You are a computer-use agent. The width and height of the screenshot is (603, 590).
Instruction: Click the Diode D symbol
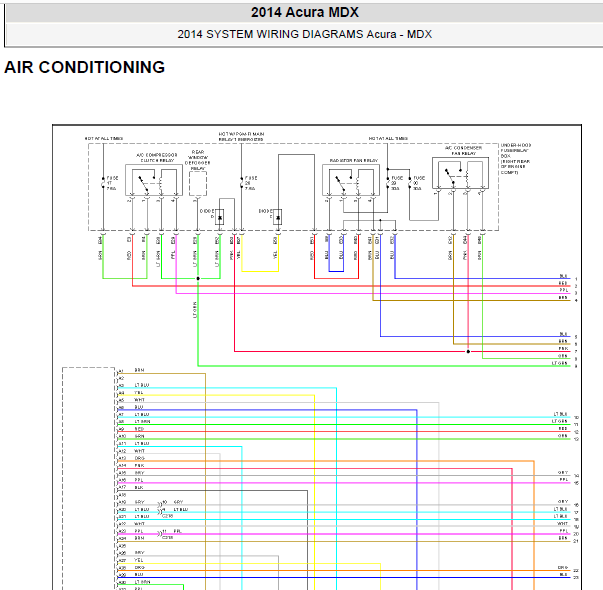click(x=220, y=217)
